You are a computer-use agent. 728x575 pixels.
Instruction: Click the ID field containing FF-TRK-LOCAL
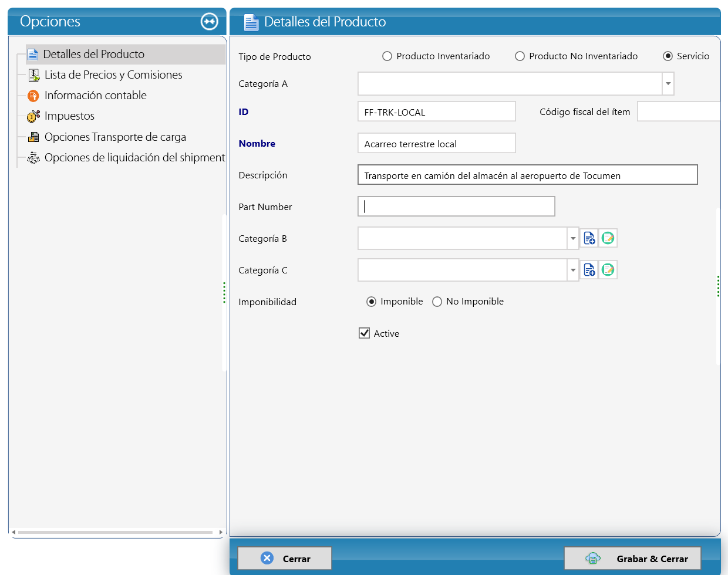tap(437, 111)
